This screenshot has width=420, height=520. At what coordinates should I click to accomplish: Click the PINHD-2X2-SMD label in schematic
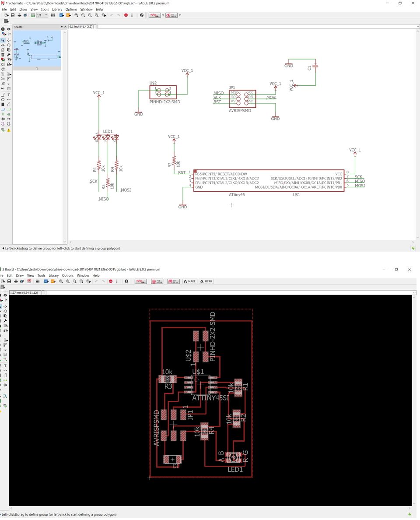(165, 102)
